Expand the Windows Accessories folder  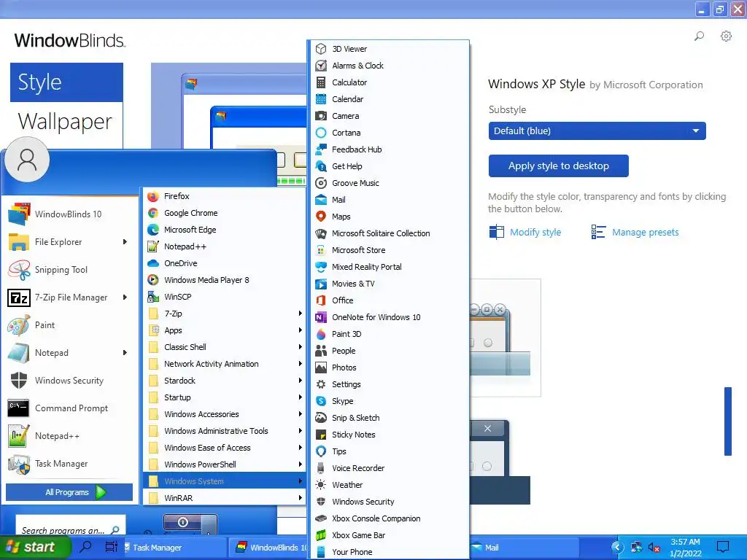tap(225, 414)
